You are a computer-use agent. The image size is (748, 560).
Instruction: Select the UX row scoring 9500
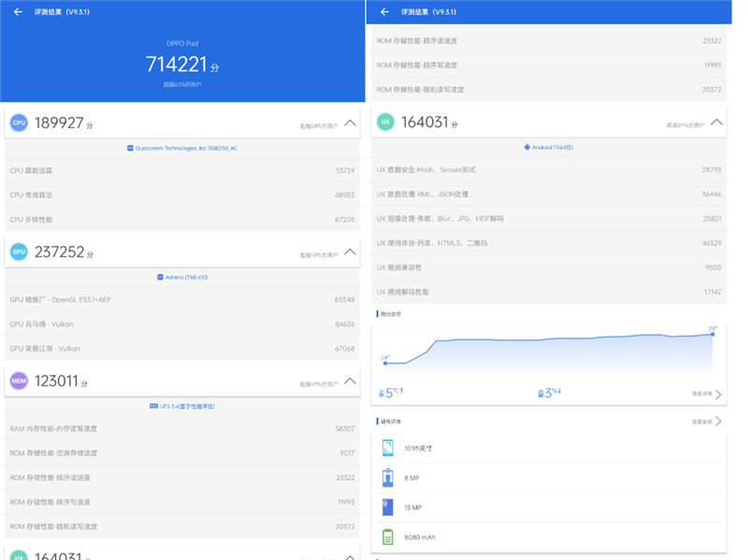coord(549,267)
